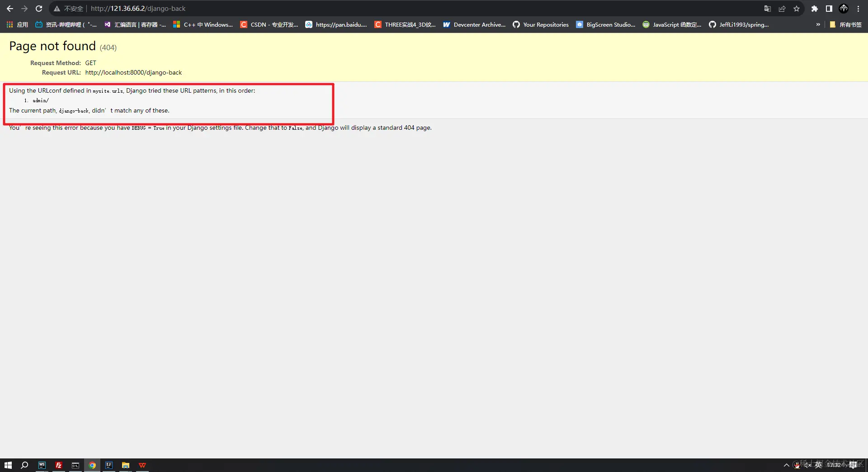Click the muted volume speaker tray icon
Viewport: 868px width, 472px height.
pos(807,465)
